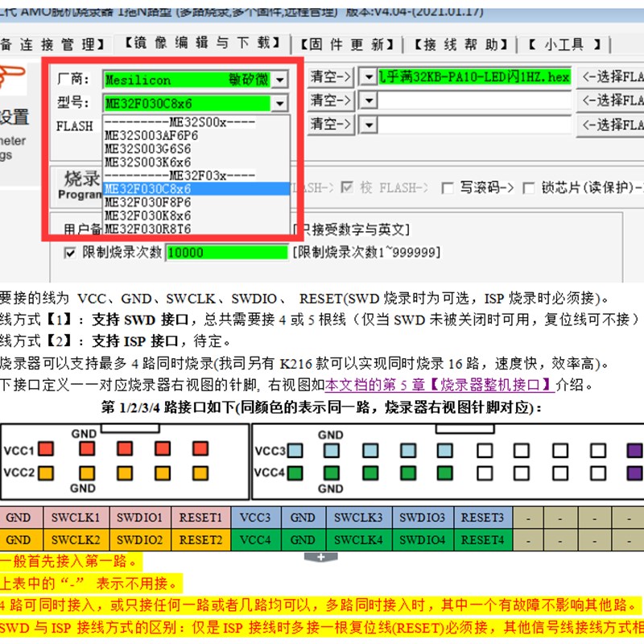644x644 pixels.
Task: Click the SWCLK1 table cell
Action: (x=76, y=518)
